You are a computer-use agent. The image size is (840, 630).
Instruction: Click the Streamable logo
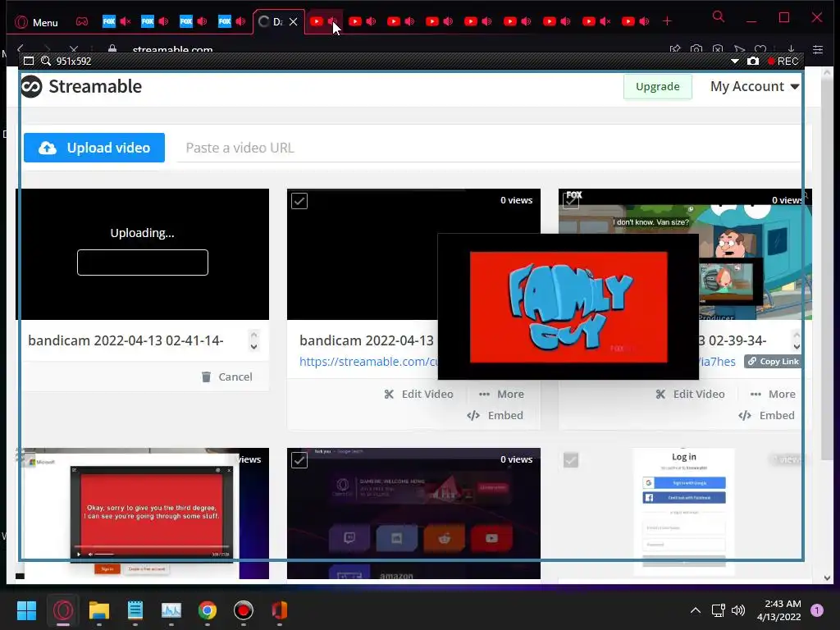[x=81, y=86]
